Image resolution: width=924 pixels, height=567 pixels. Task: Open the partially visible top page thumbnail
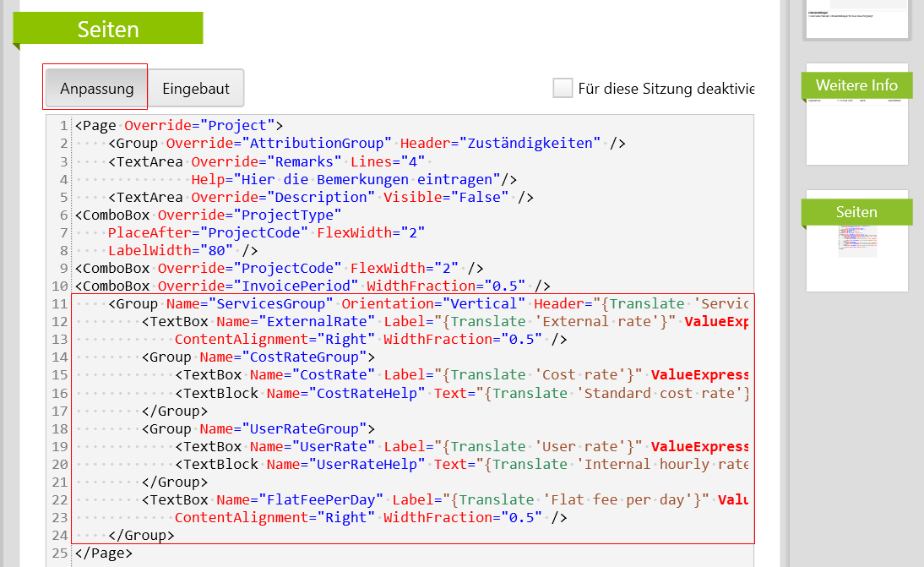856,19
